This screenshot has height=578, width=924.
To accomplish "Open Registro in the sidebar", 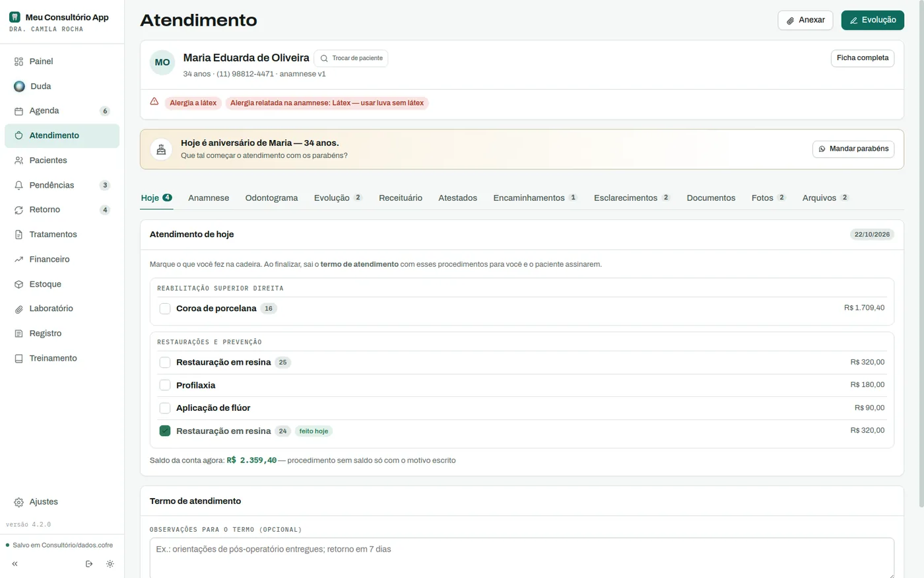I will (x=62, y=334).
